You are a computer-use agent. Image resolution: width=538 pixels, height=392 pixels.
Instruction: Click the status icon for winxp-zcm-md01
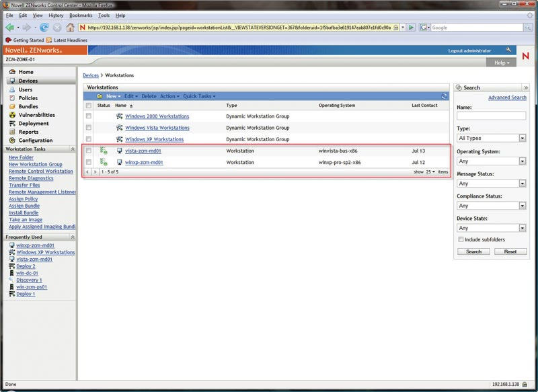(104, 162)
